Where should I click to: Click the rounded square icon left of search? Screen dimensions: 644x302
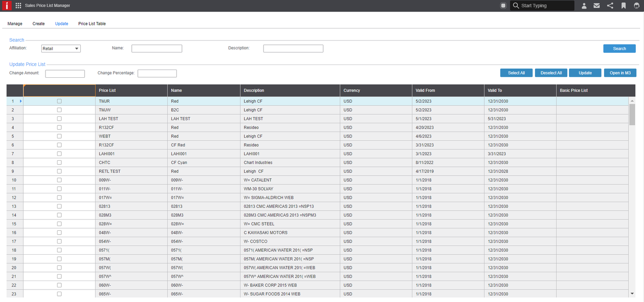503,6
